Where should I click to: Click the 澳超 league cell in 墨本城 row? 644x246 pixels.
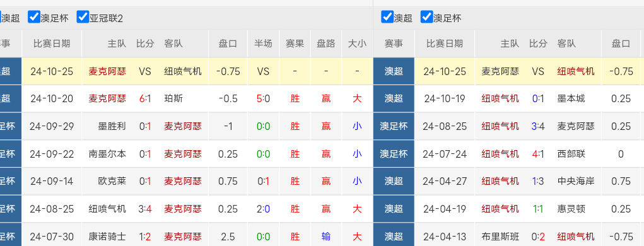(x=394, y=98)
